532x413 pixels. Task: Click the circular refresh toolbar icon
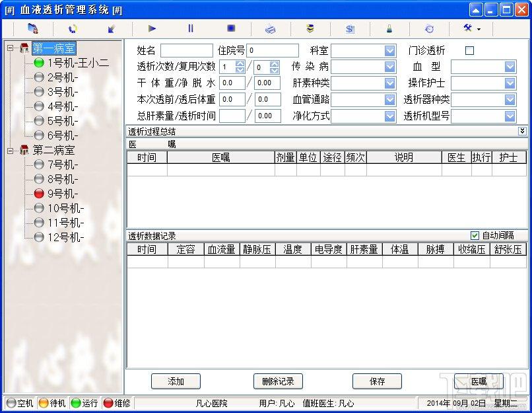tap(73, 29)
